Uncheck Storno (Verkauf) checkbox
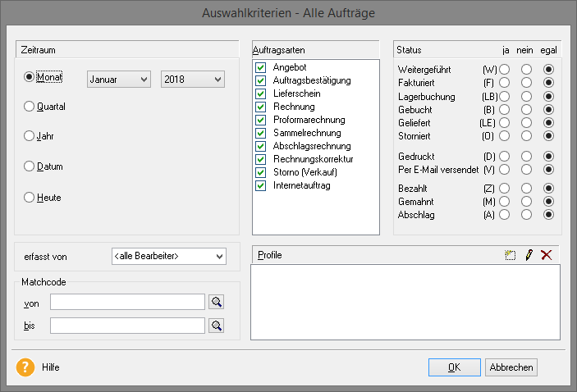 pyautogui.click(x=260, y=172)
